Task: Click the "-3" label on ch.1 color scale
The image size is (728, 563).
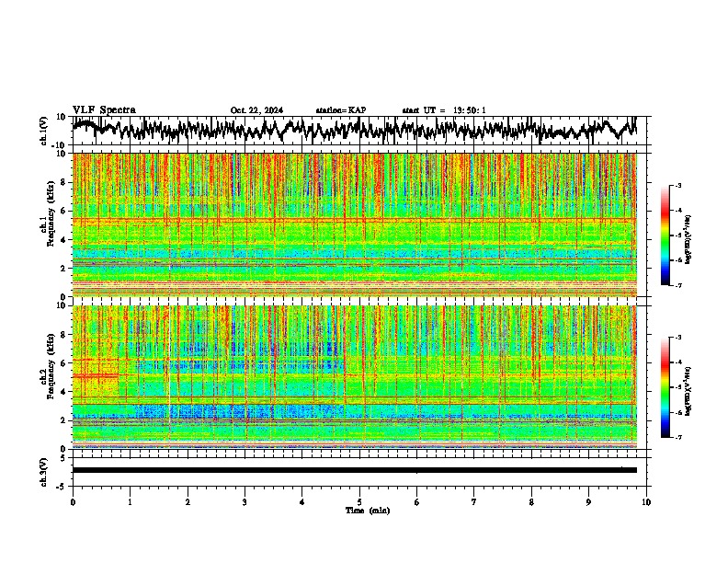Action: 678,186
